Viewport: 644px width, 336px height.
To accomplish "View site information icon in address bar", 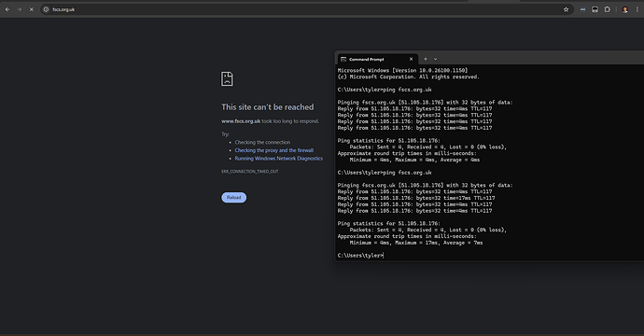I will [46, 9].
